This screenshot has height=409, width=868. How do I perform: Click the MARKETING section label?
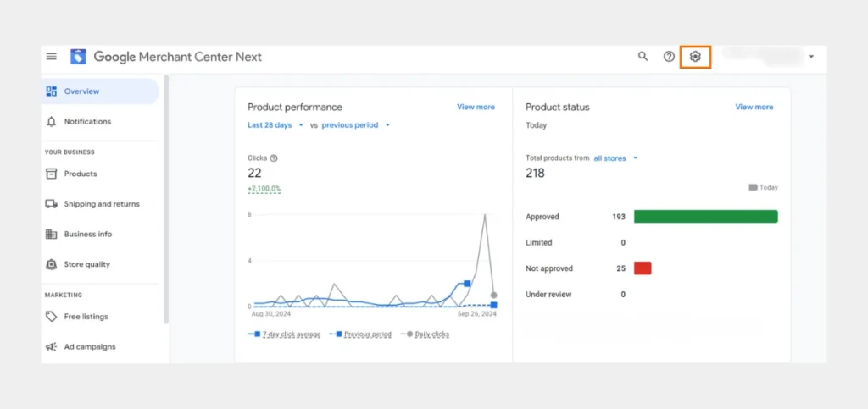(64, 296)
